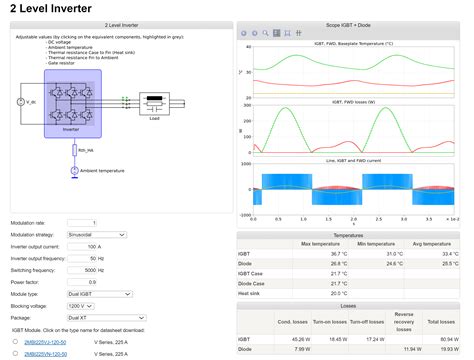The width and height of the screenshot is (474, 360).
Task: Click IGBT avg temperature value 33.4 °C
Action: (450, 254)
